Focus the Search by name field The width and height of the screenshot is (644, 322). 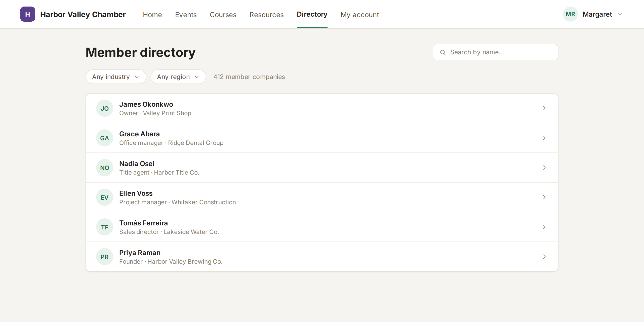tap(496, 52)
